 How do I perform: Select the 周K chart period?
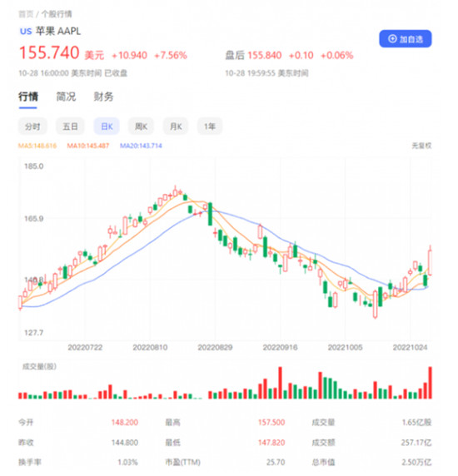[141, 126]
